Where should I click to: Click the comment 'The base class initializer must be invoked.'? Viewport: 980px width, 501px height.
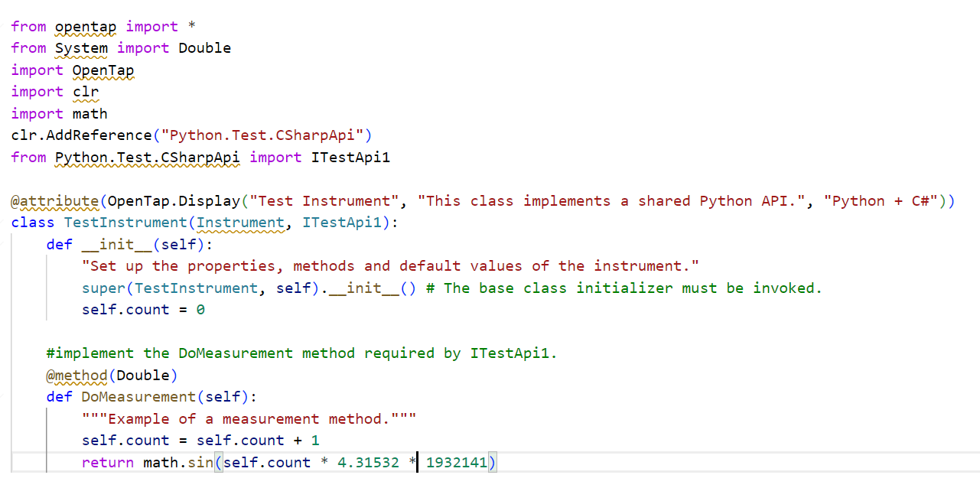tap(623, 288)
